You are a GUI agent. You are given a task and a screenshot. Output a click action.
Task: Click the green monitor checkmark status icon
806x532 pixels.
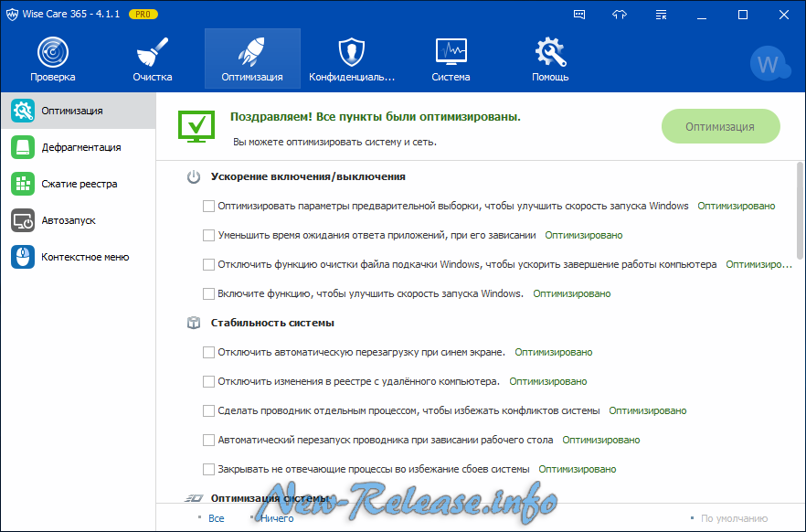[x=196, y=126]
